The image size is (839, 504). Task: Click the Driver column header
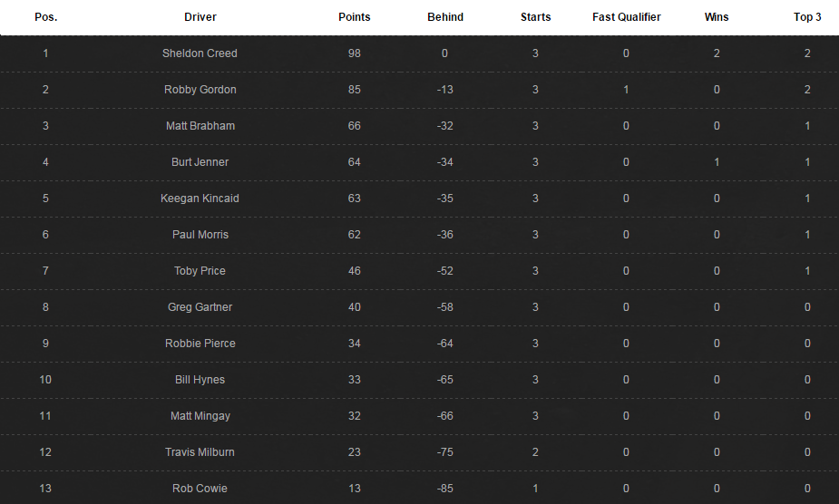(x=200, y=17)
